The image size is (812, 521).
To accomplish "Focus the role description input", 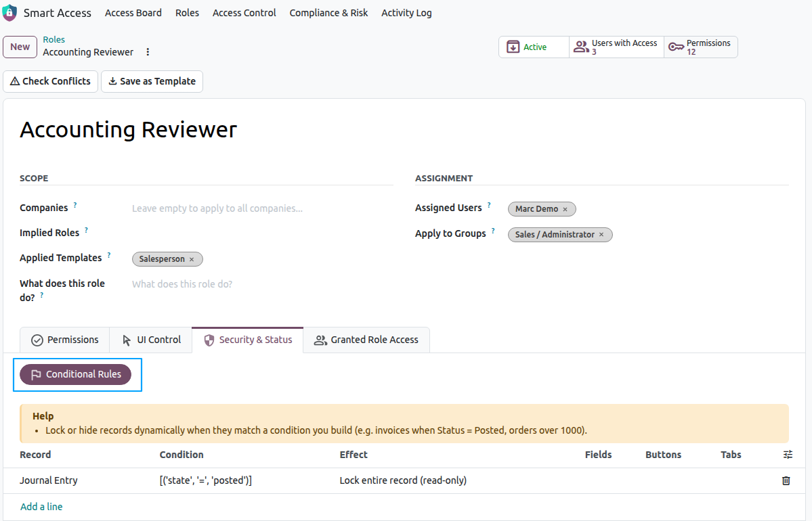I will [262, 284].
